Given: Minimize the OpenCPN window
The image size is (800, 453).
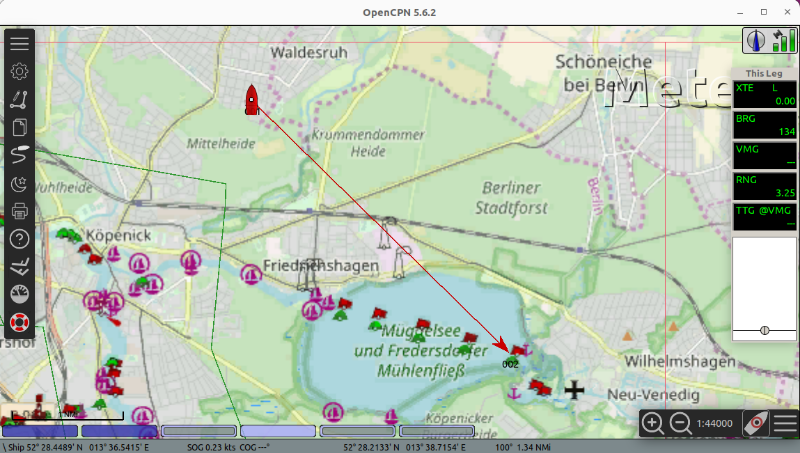Looking at the screenshot, I should (x=740, y=12).
